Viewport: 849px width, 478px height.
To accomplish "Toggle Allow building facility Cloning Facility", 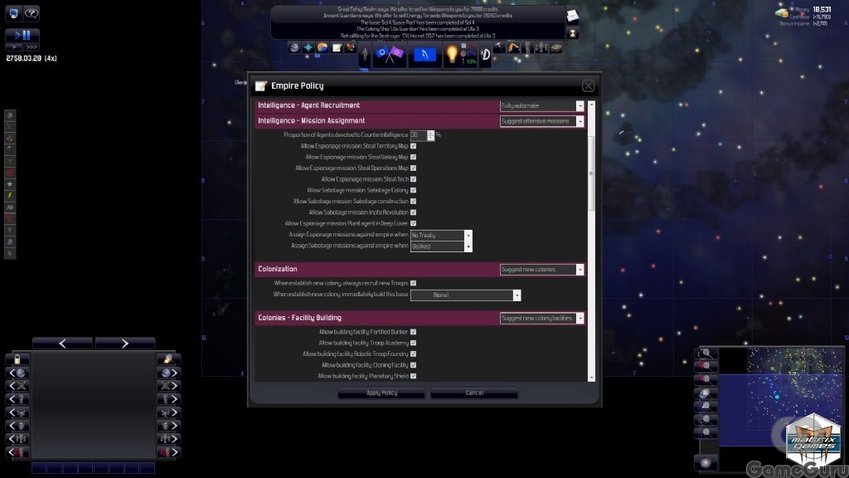I will click(x=413, y=365).
